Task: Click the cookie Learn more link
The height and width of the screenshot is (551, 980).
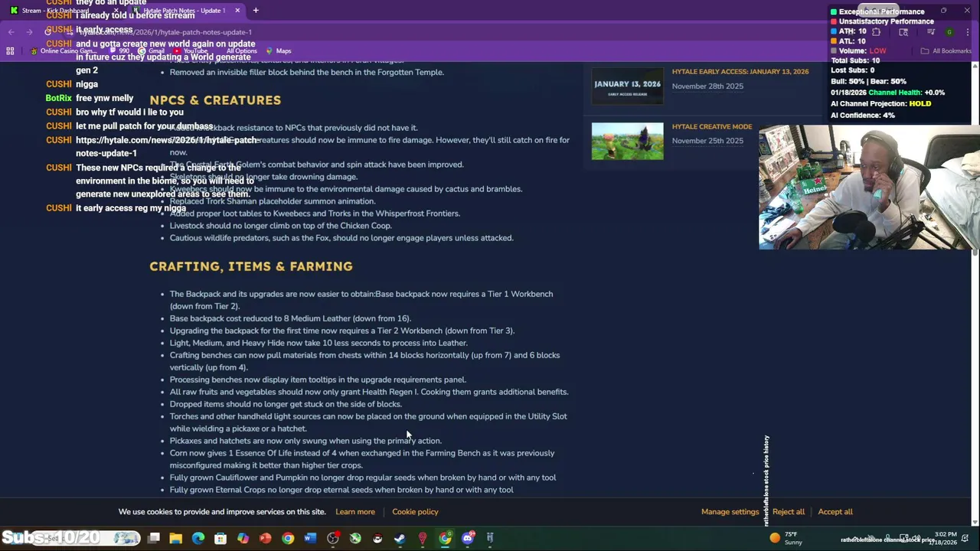Action: point(355,512)
